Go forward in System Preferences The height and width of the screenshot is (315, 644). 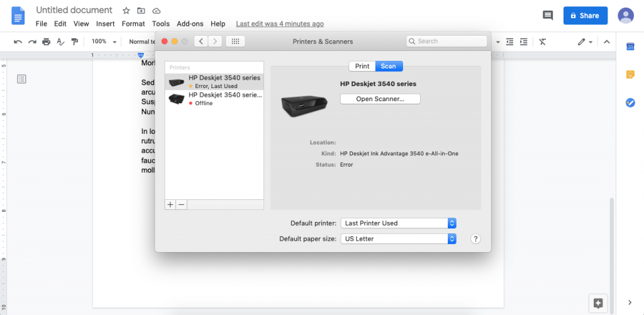[215, 41]
